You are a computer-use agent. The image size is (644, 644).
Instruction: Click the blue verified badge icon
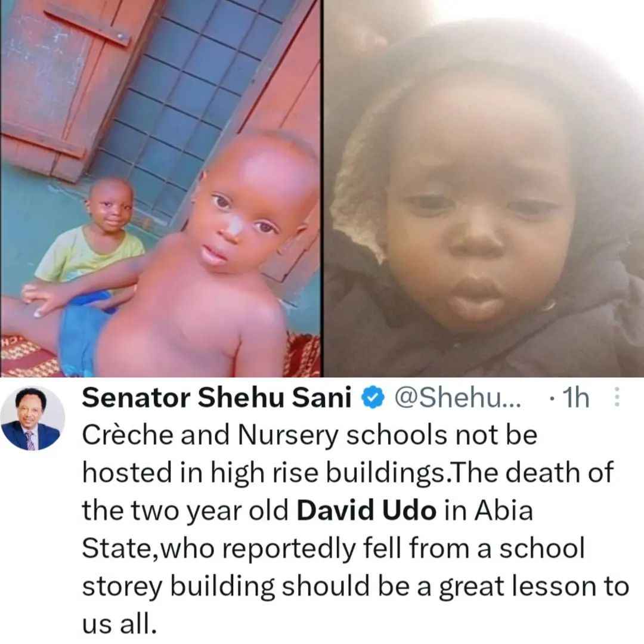[x=373, y=398]
